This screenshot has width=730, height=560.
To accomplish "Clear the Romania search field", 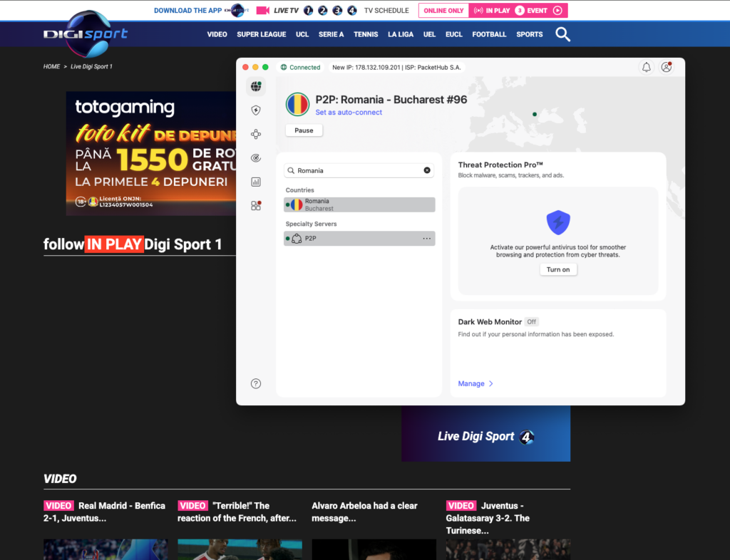I will (427, 170).
